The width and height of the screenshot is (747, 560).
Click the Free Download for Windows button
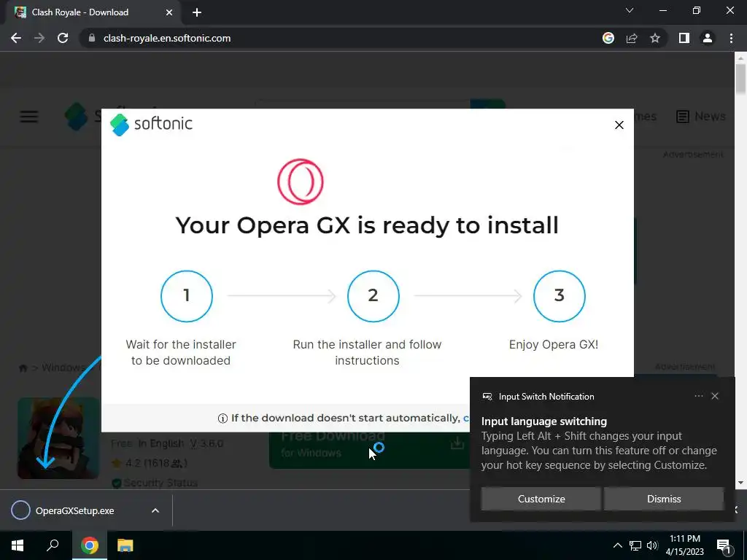point(369,451)
